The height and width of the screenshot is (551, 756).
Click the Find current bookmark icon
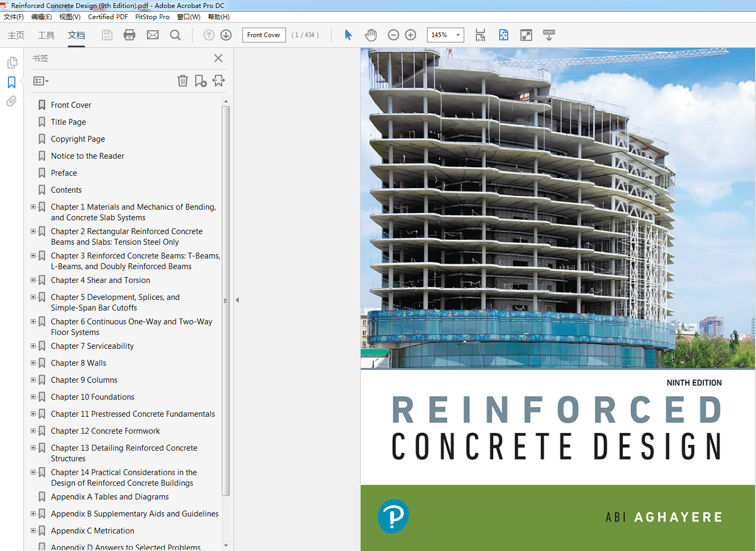point(219,81)
